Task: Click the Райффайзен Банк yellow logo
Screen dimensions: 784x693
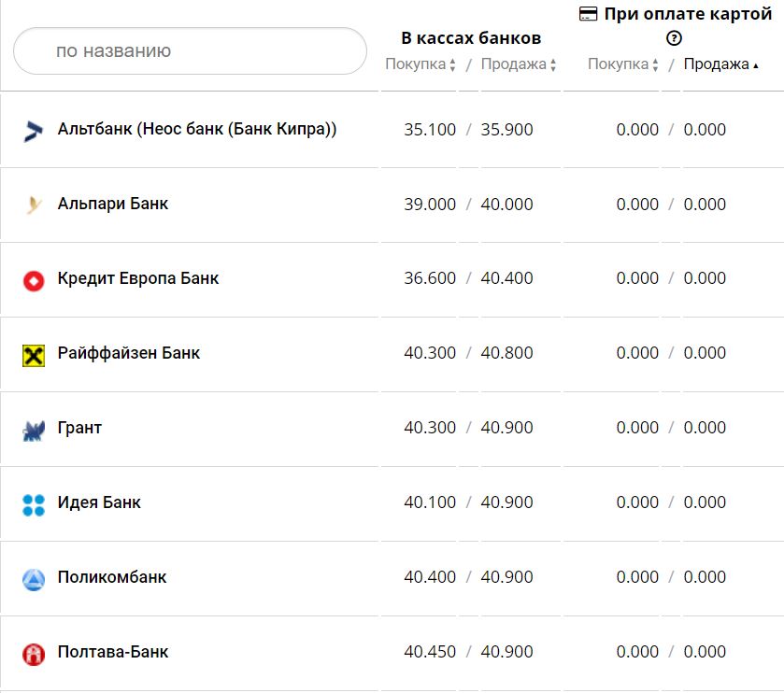Action: 34,354
